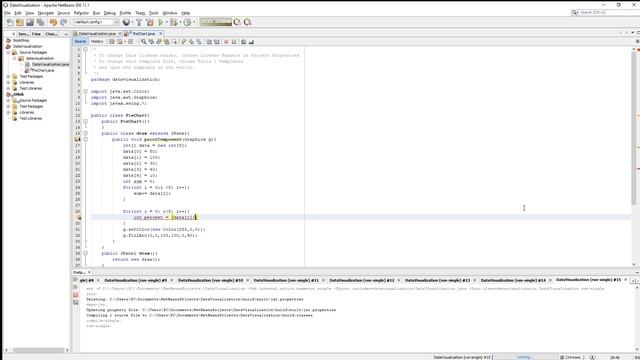The width and height of the screenshot is (640, 360).
Task: Expand Test Packages under DataVisualization
Action: tap(9, 76)
